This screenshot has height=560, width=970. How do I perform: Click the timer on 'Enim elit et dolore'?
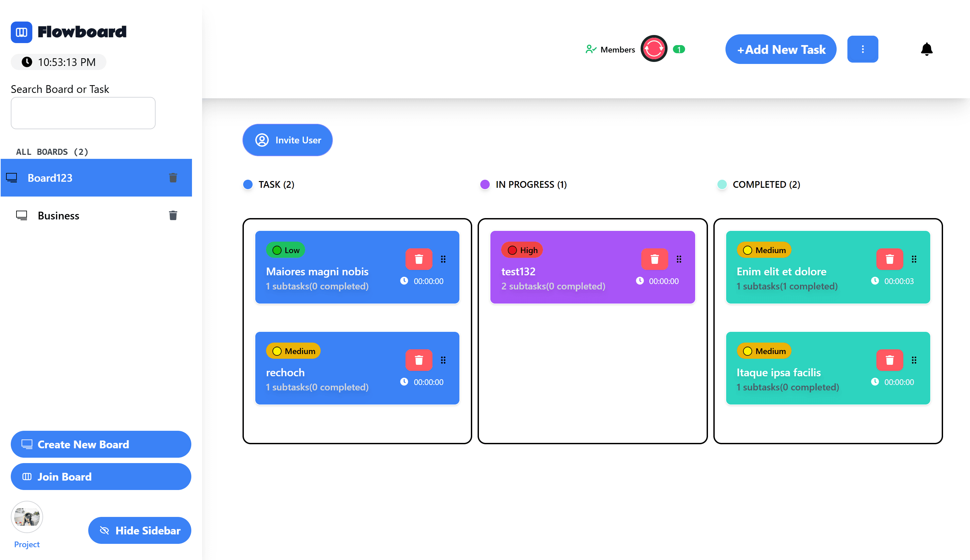click(x=892, y=281)
